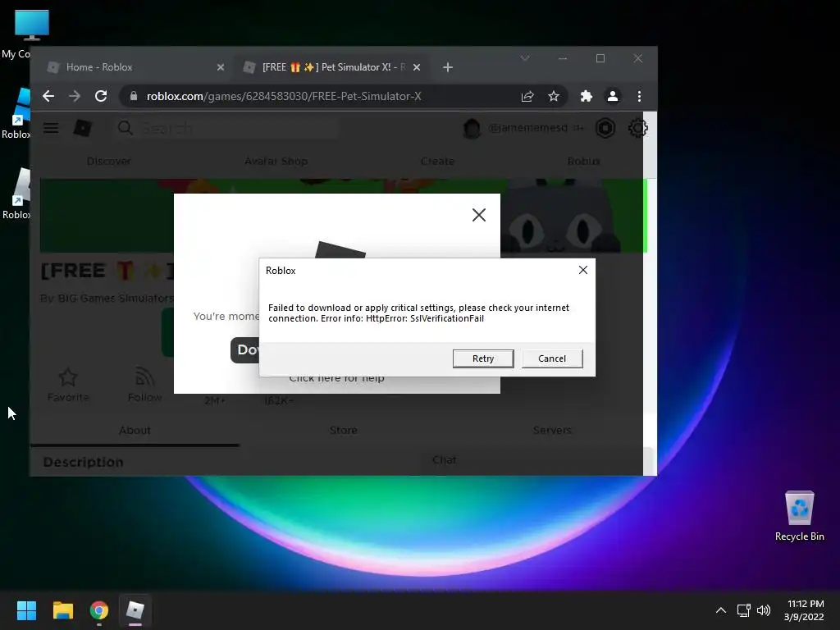The image size is (840, 630).
Task: Click Chrome in the taskbar
Action: click(x=99, y=610)
